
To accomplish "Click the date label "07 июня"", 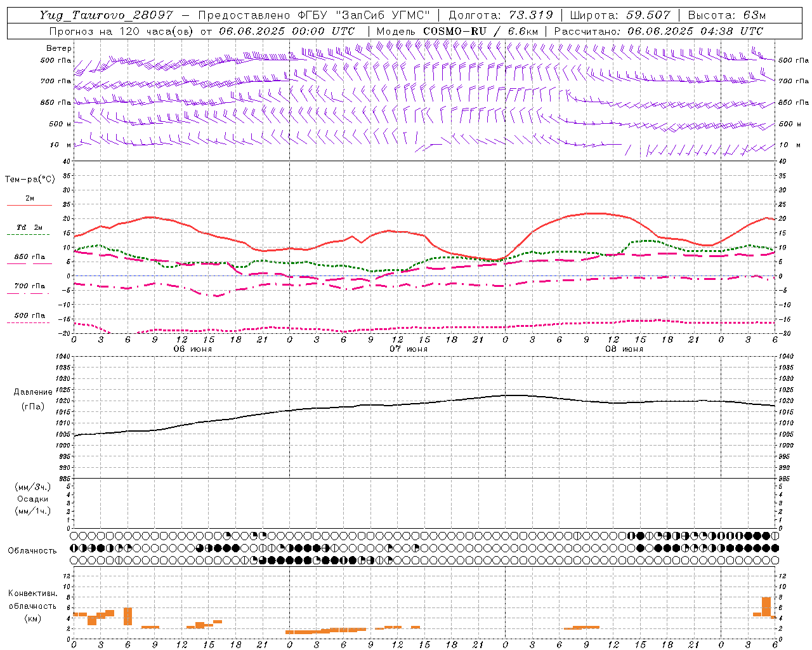I will [x=409, y=349].
